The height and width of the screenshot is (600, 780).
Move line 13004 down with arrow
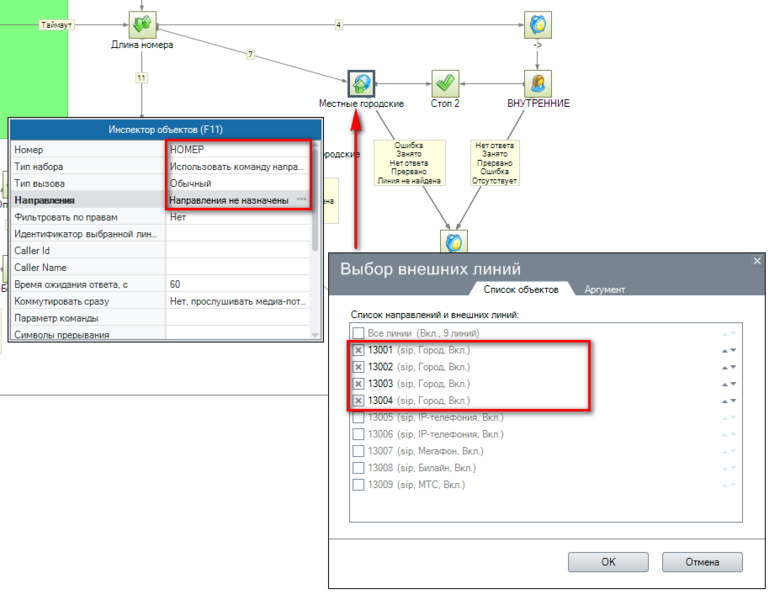tap(733, 400)
